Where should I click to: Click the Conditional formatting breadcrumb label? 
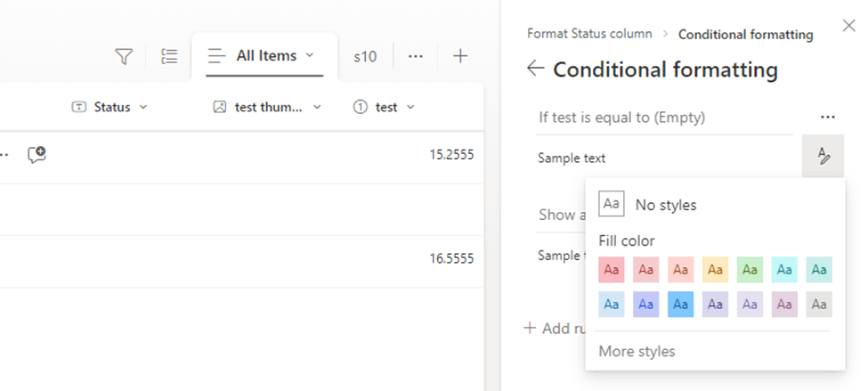(x=746, y=35)
